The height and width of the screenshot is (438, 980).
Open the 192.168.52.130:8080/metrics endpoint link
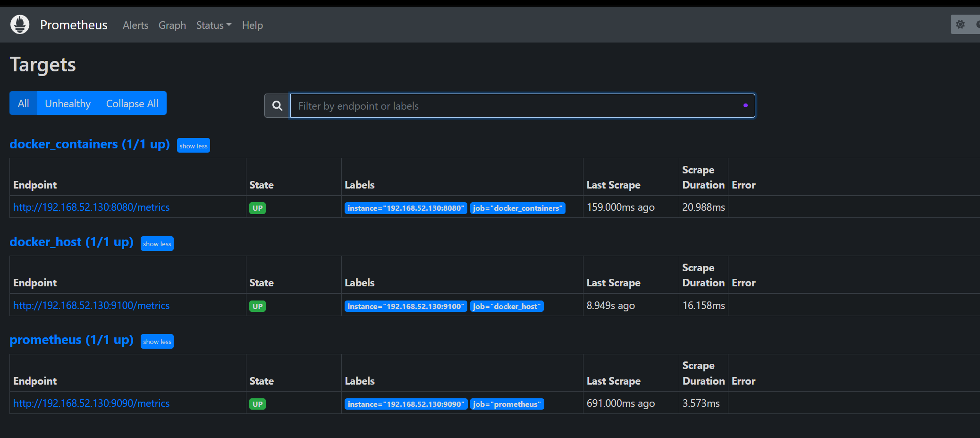pos(91,207)
